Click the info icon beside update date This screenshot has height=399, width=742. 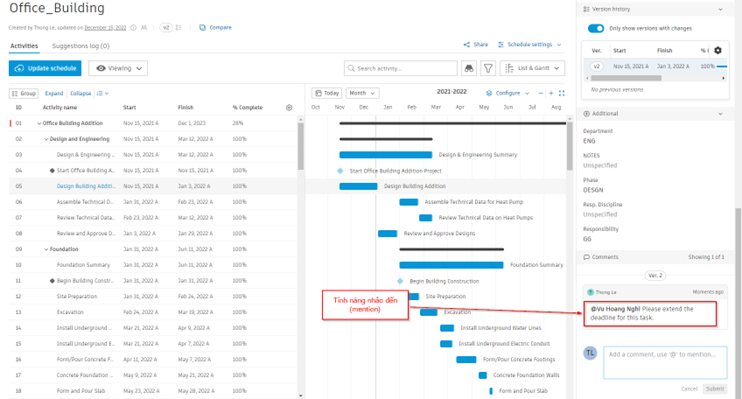(x=133, y=27)
